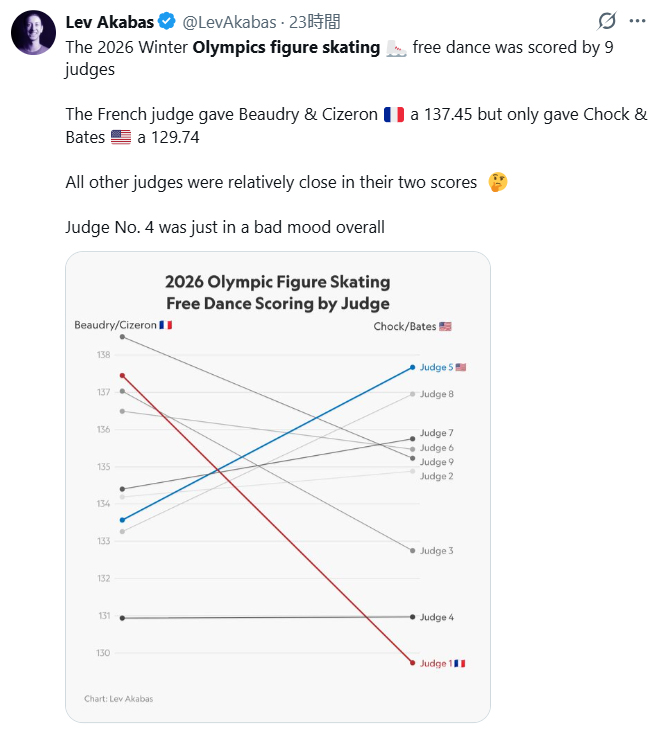Click the Lev Akabas display name
The height and width of the screenshot is (736, 660).
click(x=109, y=22)
